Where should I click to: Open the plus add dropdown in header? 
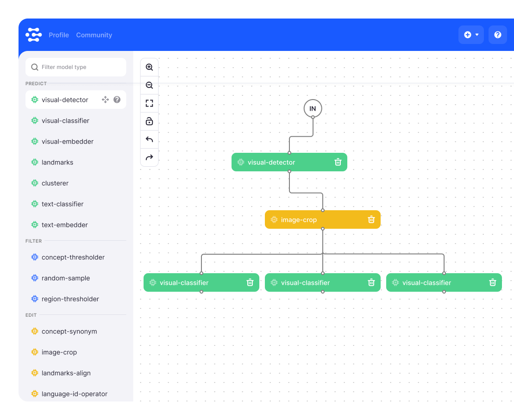click(471, 35)
